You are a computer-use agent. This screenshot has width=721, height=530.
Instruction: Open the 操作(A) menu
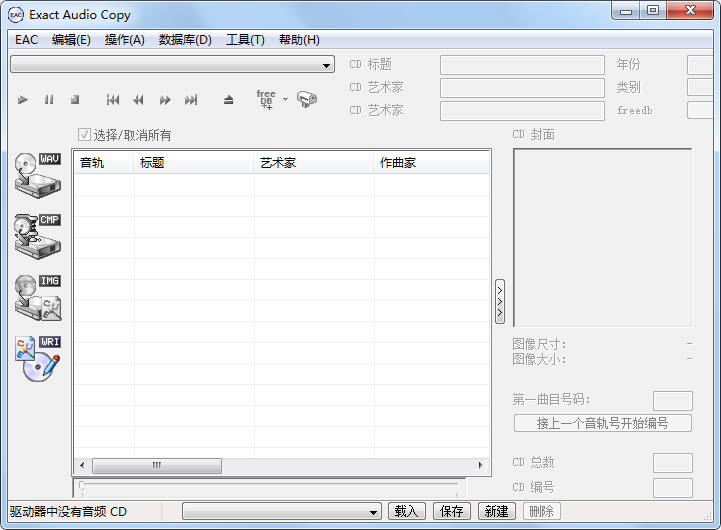click(125, 40)
